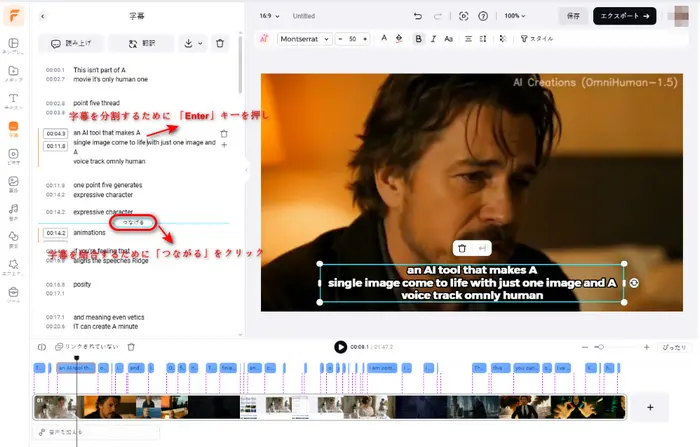Decrease font size with minus button
700x447 pixels.
pos(341,39)
